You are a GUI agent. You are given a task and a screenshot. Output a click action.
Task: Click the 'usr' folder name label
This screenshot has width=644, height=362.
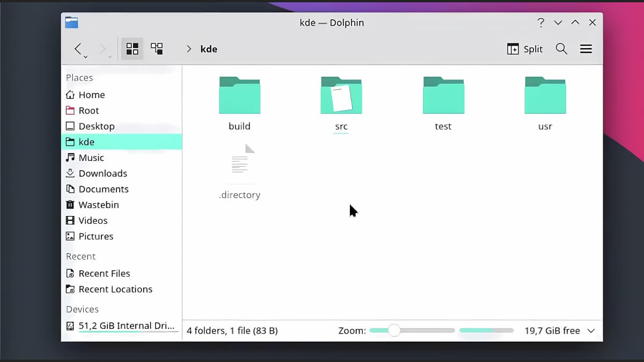pyautogui.click(x=545, y=127)
